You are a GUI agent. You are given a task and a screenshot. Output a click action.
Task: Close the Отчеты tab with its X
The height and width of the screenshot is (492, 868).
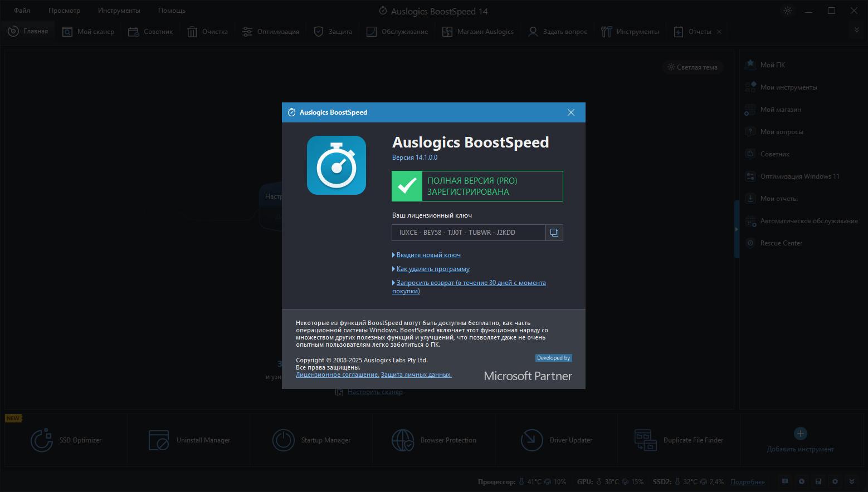[719, 32]
